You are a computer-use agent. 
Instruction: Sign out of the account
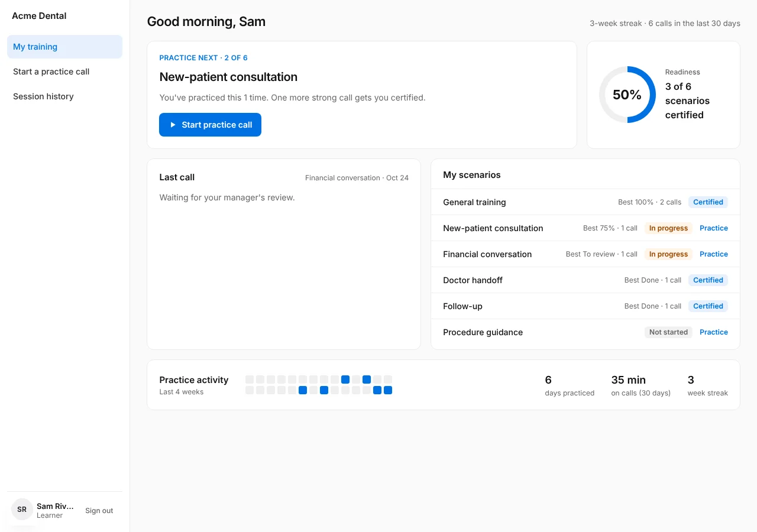coord(99,511)
